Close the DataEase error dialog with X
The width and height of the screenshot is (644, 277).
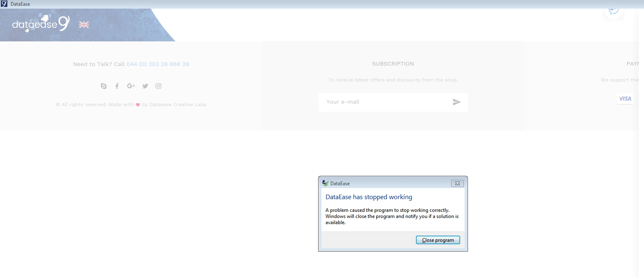[x=457, y=184]
